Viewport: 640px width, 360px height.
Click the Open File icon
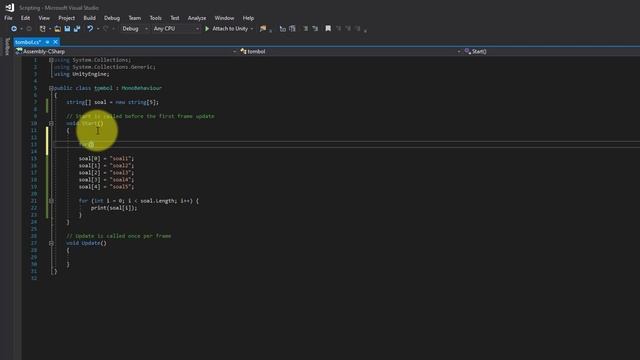58,29
